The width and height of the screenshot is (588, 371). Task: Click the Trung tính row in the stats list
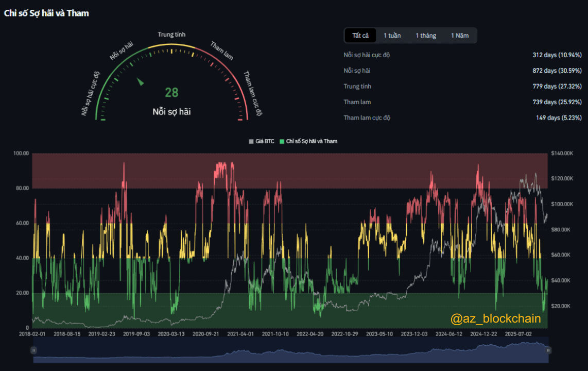[x=357, y=87]
